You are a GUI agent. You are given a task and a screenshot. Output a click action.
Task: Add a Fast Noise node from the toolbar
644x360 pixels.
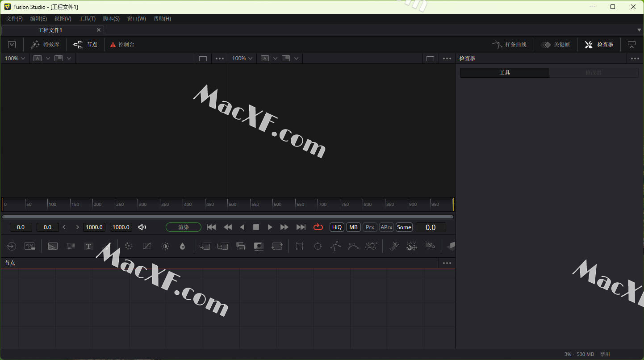(x=71, y=246)
